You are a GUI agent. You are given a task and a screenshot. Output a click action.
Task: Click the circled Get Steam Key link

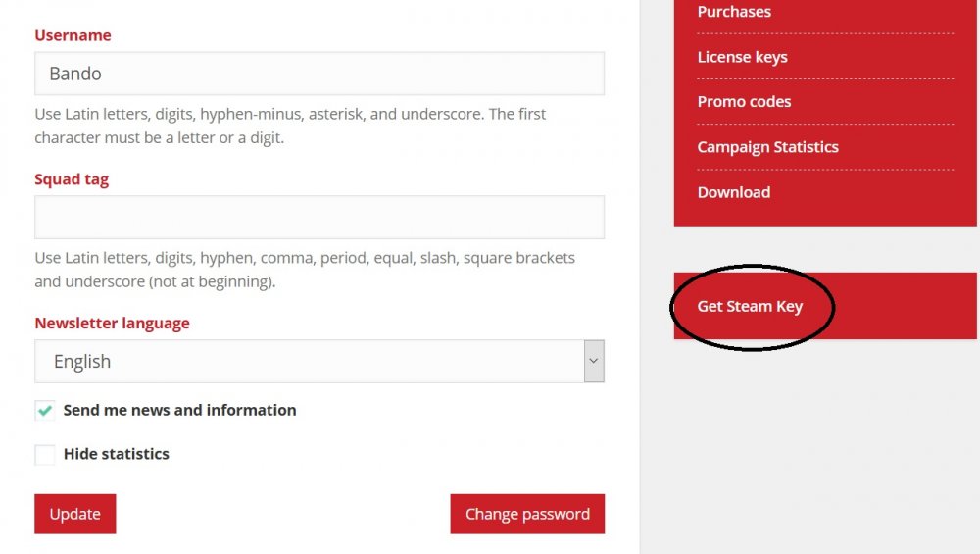click(750, 306)
